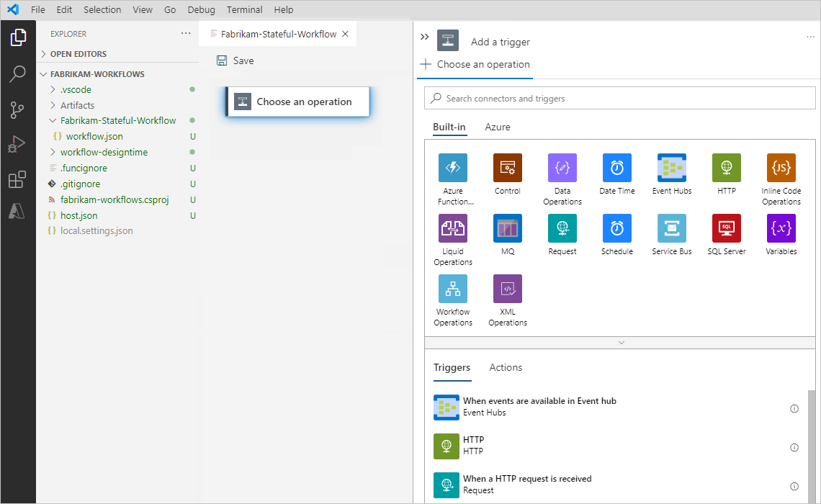Click the triggers list vertical scrollbar
This screenshot has width=821, height=504.
[x=812, y=446]
